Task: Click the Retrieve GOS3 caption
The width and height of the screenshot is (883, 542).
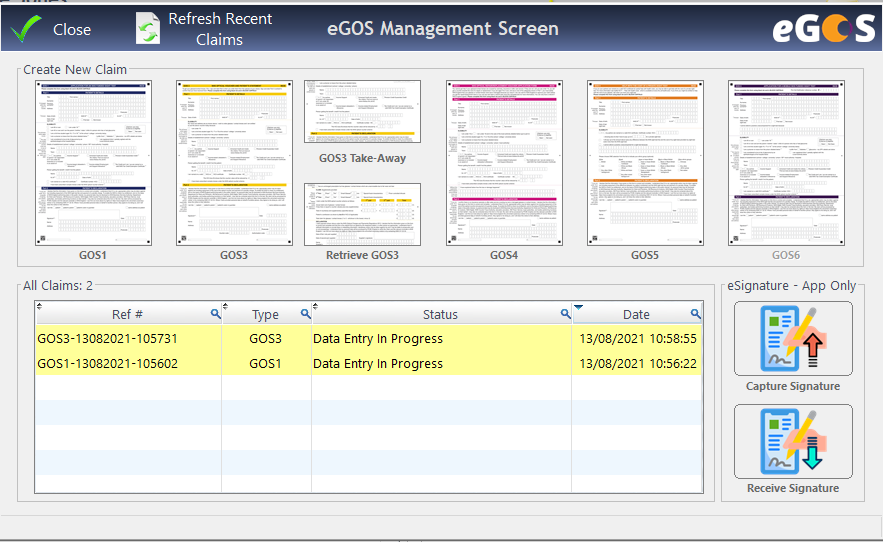Action: [x=363, y=255]
